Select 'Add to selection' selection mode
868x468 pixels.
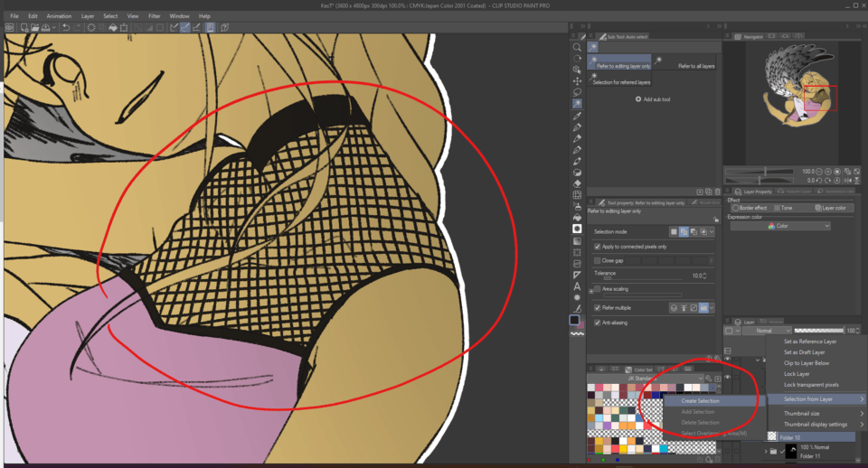(x=684, y=232)
